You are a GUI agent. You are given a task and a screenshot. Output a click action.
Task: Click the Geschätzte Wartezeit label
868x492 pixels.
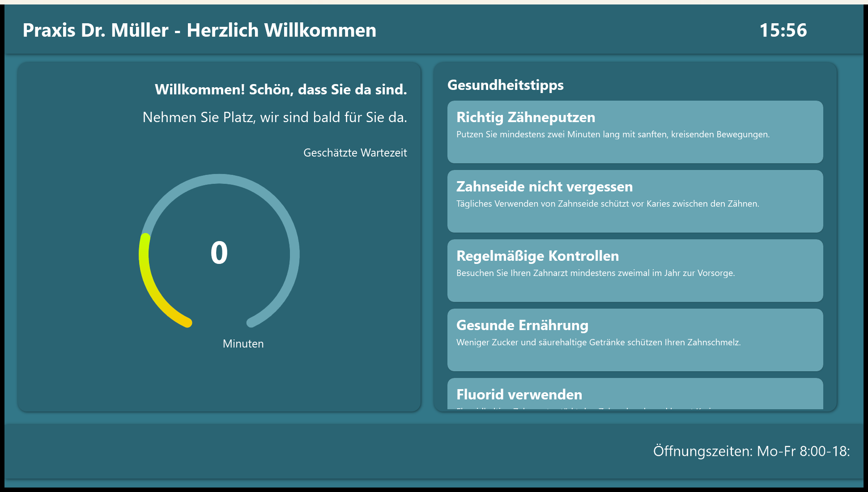[x=355, y=153]
